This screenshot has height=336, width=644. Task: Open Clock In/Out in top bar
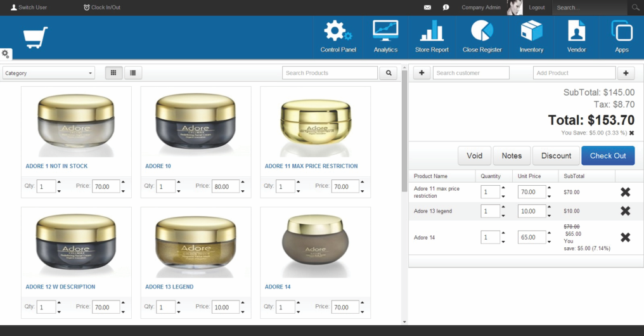(101, 8)
